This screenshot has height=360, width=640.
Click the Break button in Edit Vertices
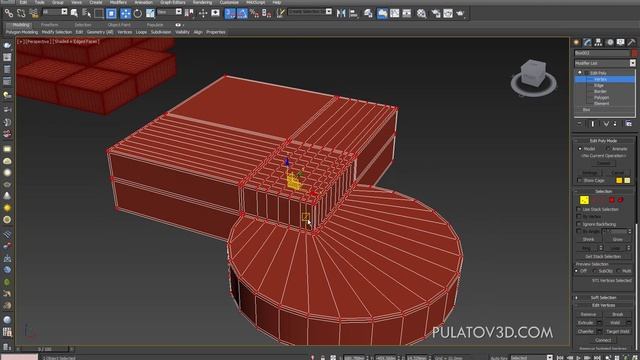pyautogui.click(x=618, y=314)
